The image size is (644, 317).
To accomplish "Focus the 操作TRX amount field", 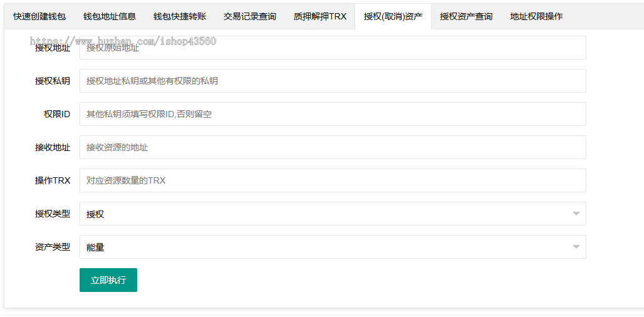I will 333,180.
